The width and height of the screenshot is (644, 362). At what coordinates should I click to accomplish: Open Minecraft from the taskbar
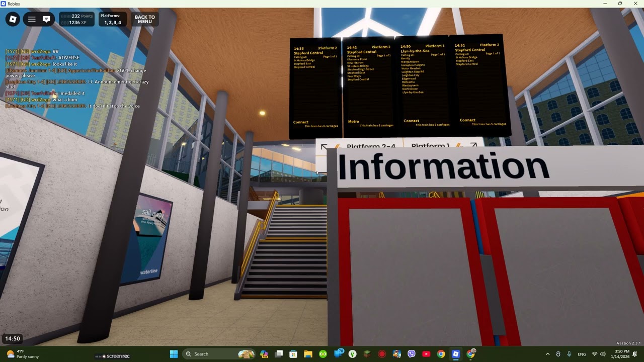367,354
